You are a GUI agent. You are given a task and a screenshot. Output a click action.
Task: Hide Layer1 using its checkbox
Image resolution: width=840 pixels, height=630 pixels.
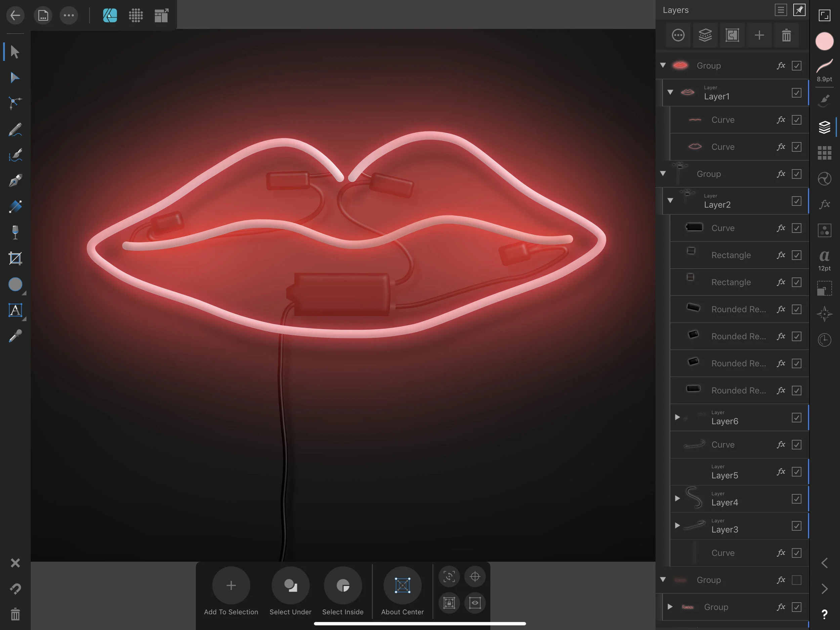coord(796,93)
